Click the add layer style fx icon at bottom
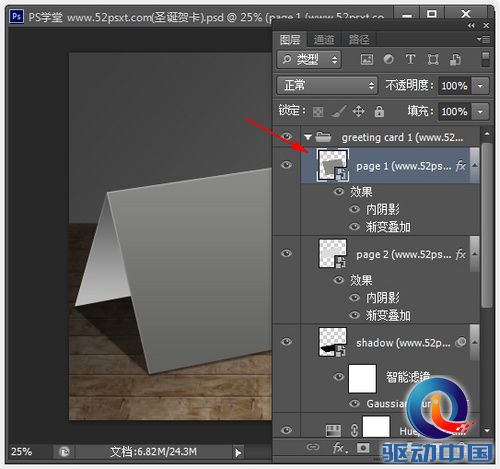Viewport: 500px width, 469px height. [340, 448]
